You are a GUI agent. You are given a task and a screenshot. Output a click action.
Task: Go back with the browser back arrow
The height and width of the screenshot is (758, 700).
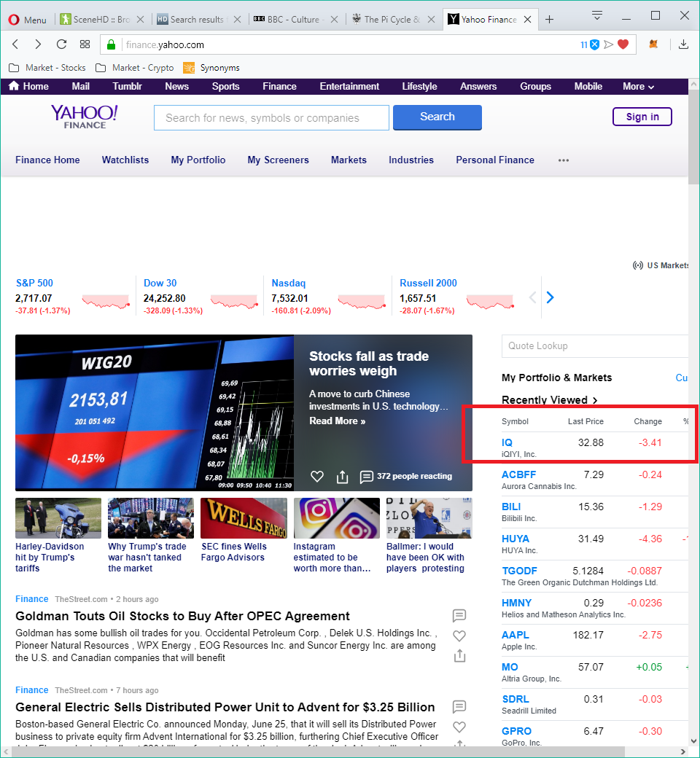click(x=15, y=44)
